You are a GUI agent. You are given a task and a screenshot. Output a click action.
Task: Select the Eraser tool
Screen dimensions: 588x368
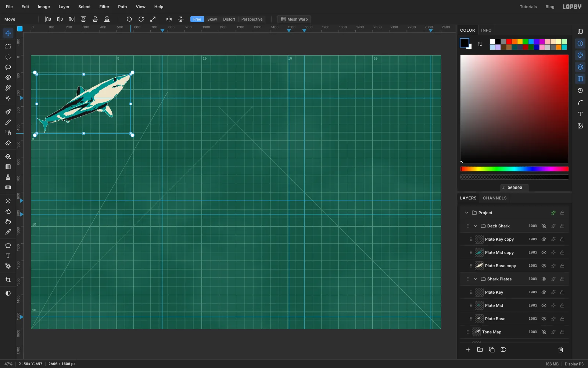pyautogui.click(x=8, y=143)
